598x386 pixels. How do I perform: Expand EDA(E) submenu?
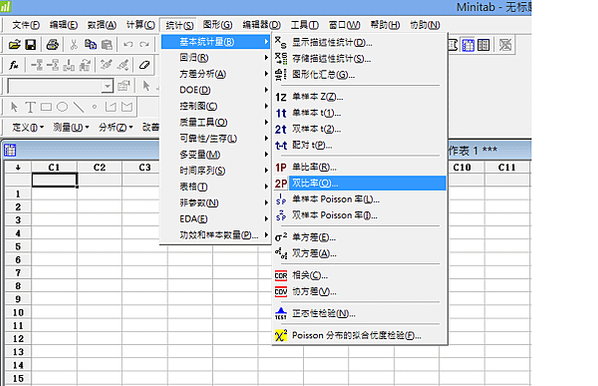coord(215,219)
